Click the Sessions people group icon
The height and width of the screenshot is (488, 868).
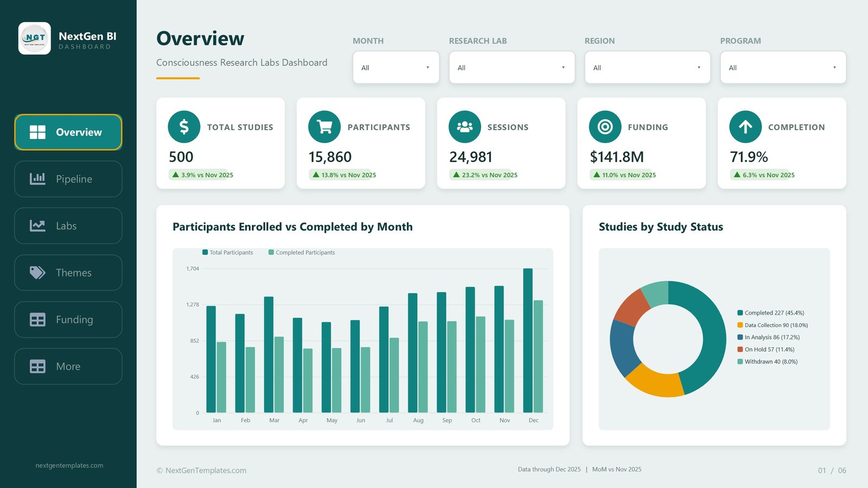pos(465,127)
